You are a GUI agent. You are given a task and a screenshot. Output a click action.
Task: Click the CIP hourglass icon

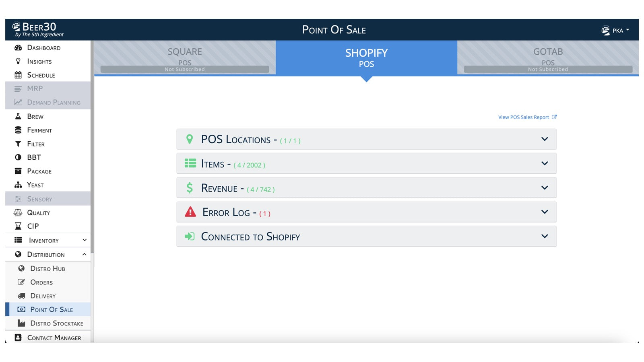coord(18,226)
